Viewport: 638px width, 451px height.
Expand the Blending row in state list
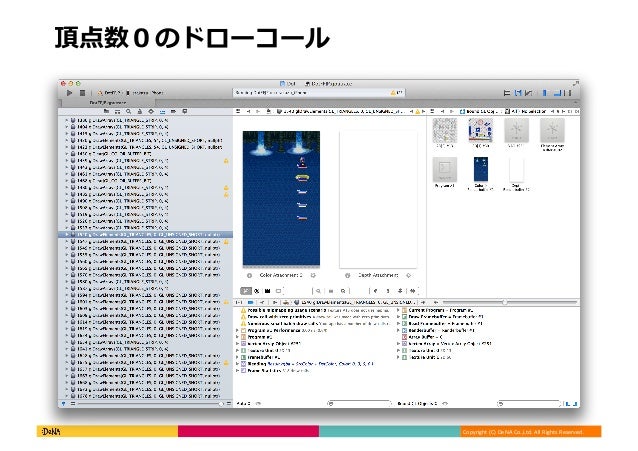(x=237, y=364)
